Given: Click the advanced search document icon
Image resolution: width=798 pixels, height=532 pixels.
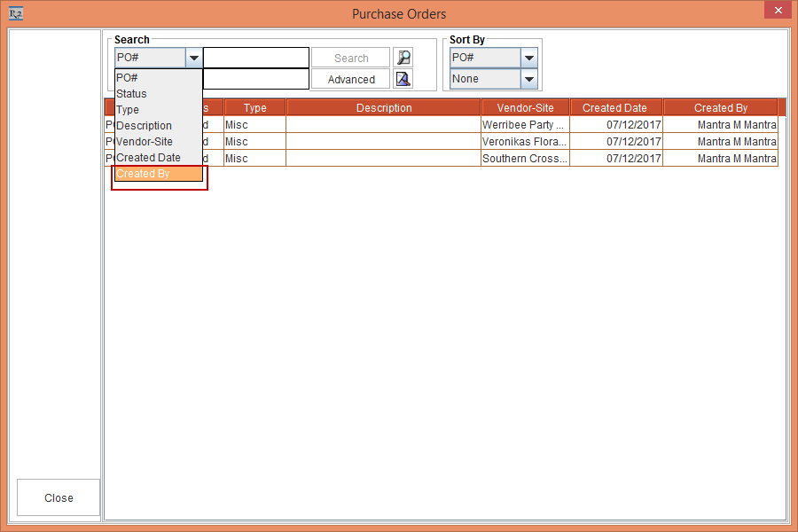Looking at the screenshot, I should [403, 79].
